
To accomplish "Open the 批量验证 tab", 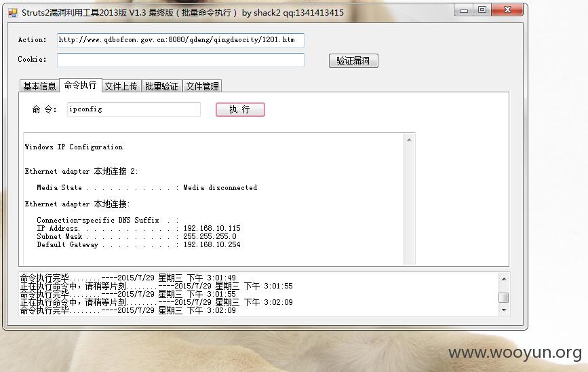I will click(161, 86).
